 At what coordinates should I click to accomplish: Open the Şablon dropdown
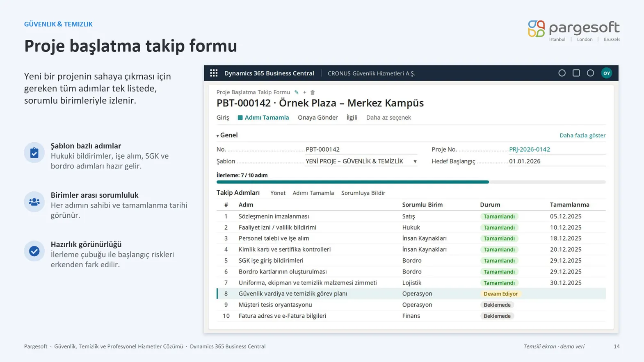click(x=415, y=162)
